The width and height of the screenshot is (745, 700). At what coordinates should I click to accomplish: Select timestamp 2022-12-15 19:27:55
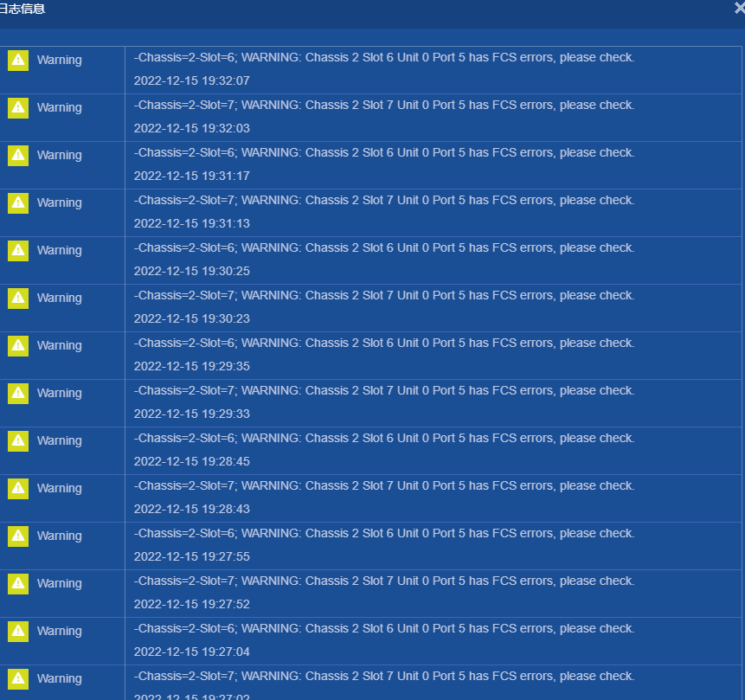tap(191, 556)
